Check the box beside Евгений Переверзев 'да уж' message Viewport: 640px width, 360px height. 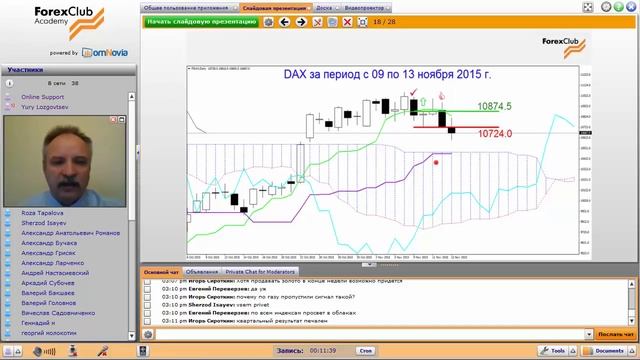tap(147, 289)
